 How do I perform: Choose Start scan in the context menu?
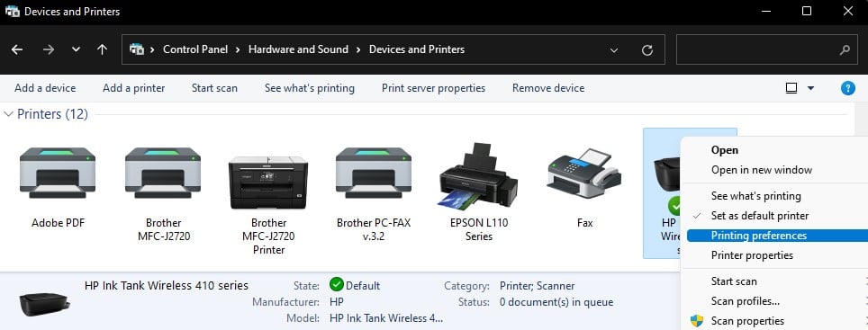(734, 281)
